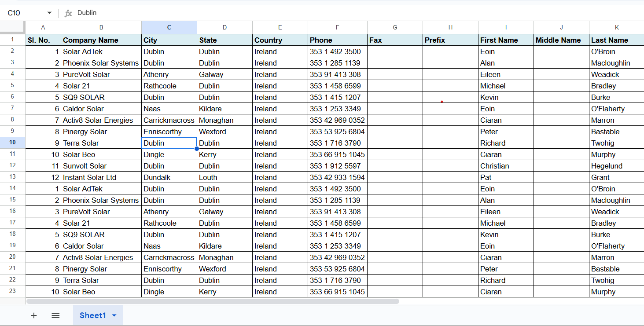Click the fill handle on cell C10

[197, 149]
